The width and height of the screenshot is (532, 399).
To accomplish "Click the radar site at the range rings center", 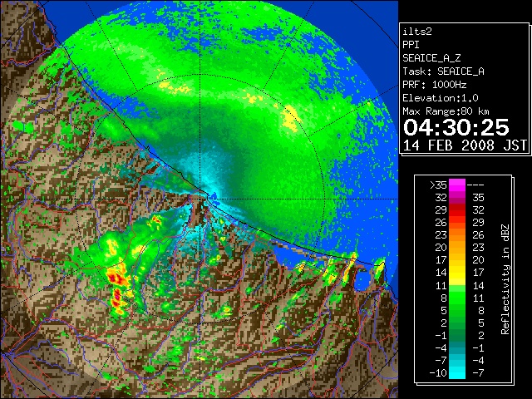I will [201, 199].
